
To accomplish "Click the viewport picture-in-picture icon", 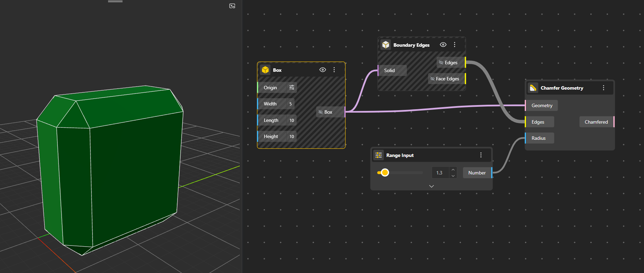I will coord(232,6).
